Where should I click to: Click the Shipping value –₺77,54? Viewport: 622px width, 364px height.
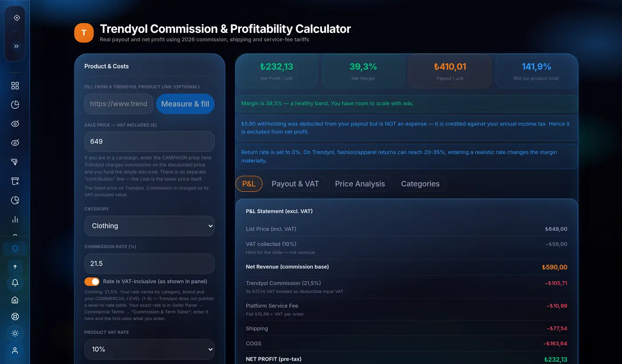557,328
